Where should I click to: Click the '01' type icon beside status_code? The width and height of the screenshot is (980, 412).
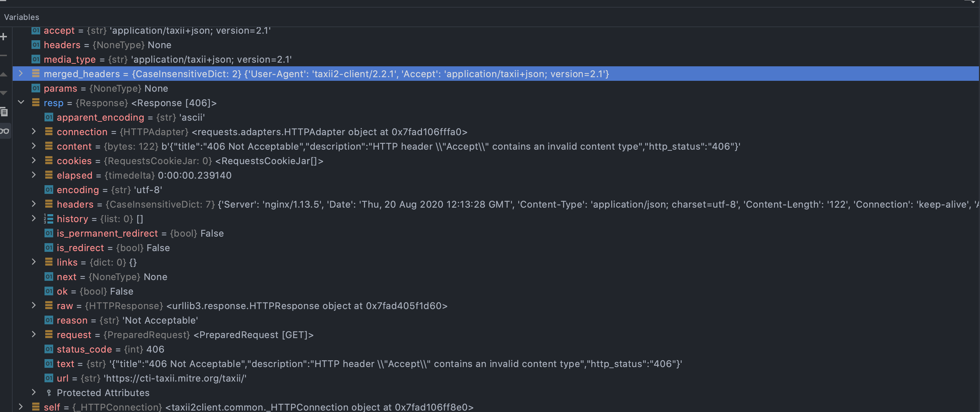pos(48,349)
